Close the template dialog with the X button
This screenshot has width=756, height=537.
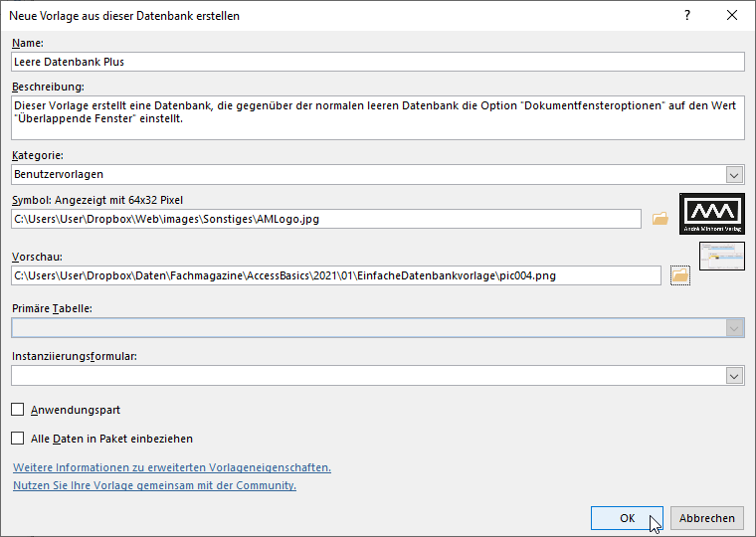[x=732, y=16]
